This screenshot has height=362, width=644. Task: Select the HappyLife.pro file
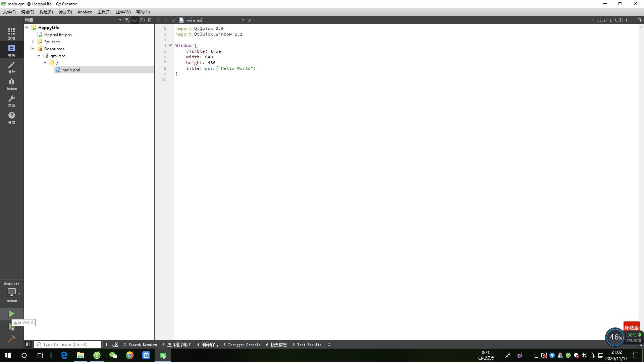[x=58, y=35]
